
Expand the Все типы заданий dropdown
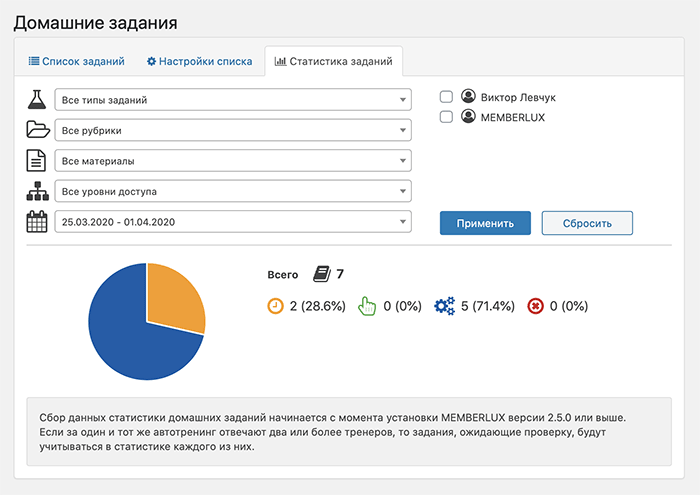tap(233, 100)
